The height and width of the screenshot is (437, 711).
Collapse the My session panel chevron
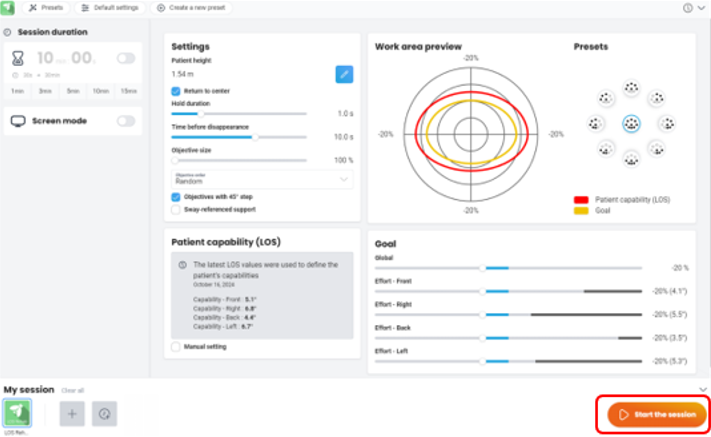tap(702, 389)
